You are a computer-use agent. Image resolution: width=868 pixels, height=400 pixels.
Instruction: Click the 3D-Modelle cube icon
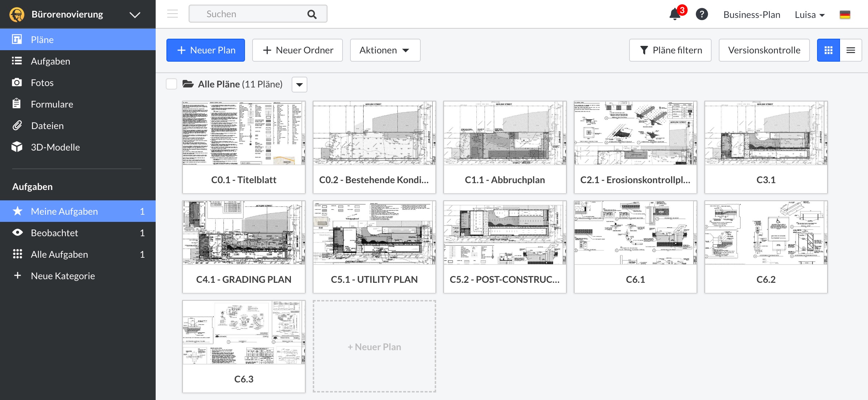[x=17, y=147]
